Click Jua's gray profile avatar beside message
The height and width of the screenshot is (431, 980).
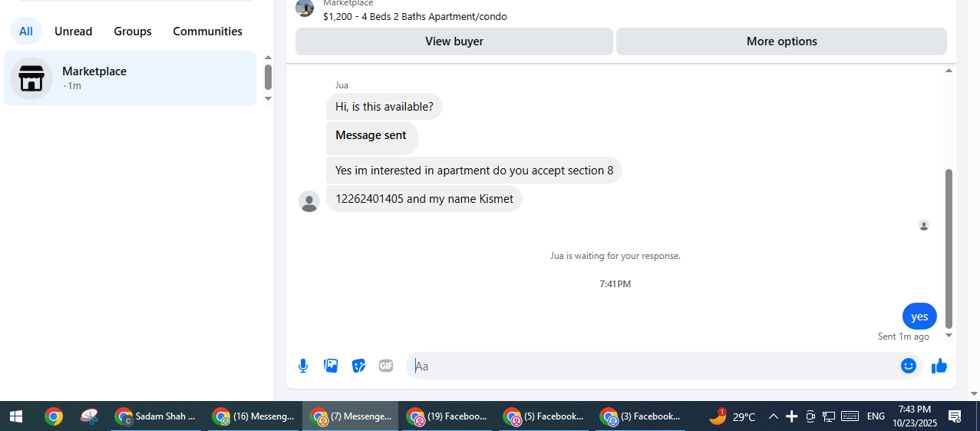point(309,201)
